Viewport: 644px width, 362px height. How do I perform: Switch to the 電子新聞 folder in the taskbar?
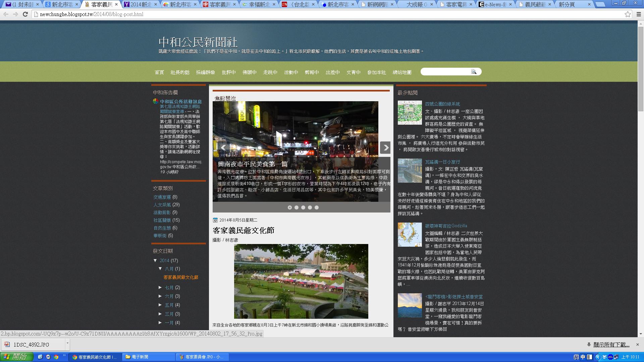point(149,357)
